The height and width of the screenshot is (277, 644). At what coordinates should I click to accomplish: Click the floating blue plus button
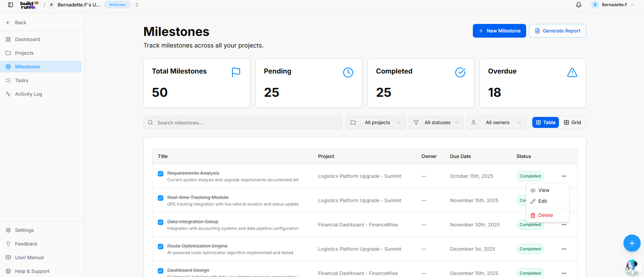click(x=632, y=243)
